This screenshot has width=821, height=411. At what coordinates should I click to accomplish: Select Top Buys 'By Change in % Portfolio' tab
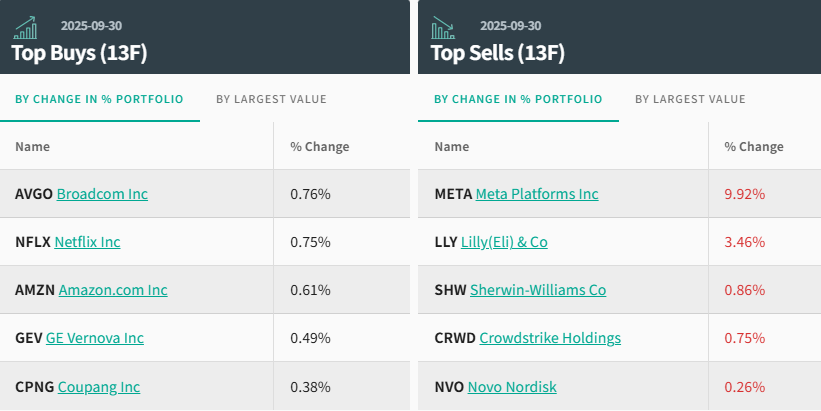(98, 99)
